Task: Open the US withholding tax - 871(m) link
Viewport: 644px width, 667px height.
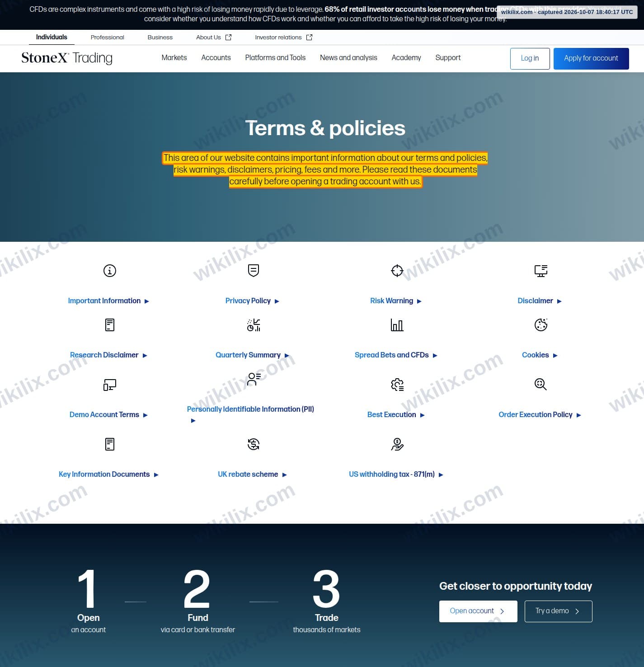Action: (x=396, y=474)
